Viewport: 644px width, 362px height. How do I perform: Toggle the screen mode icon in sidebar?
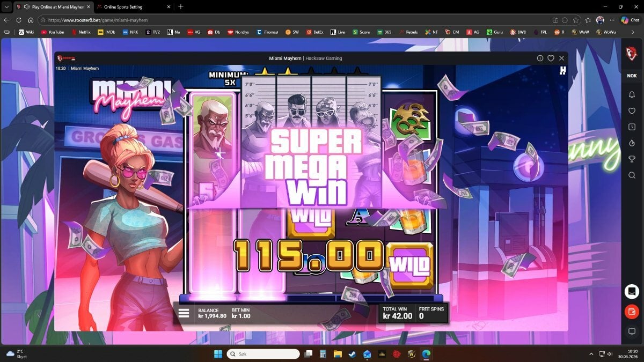(x=632, y=331)
